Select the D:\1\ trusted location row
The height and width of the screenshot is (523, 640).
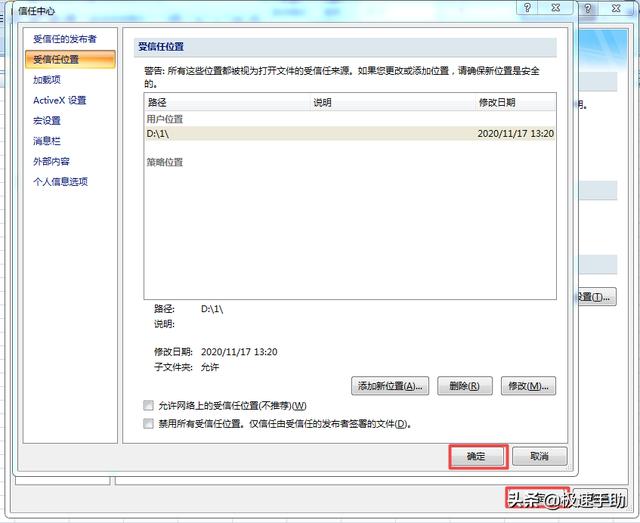350,134
